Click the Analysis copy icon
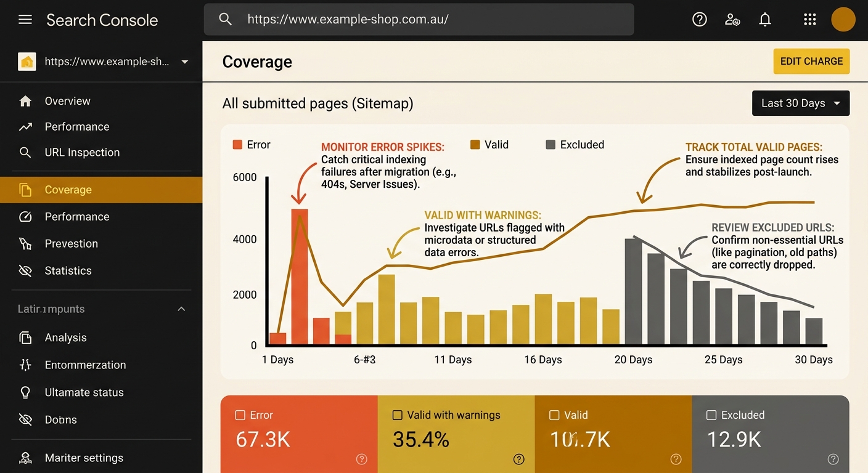 [25, 338]
